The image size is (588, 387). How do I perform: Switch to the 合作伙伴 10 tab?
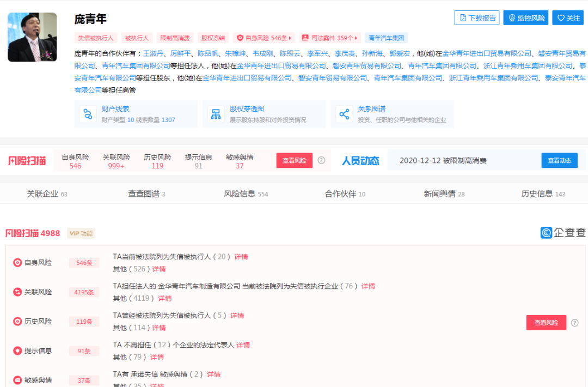click(345, 194)
